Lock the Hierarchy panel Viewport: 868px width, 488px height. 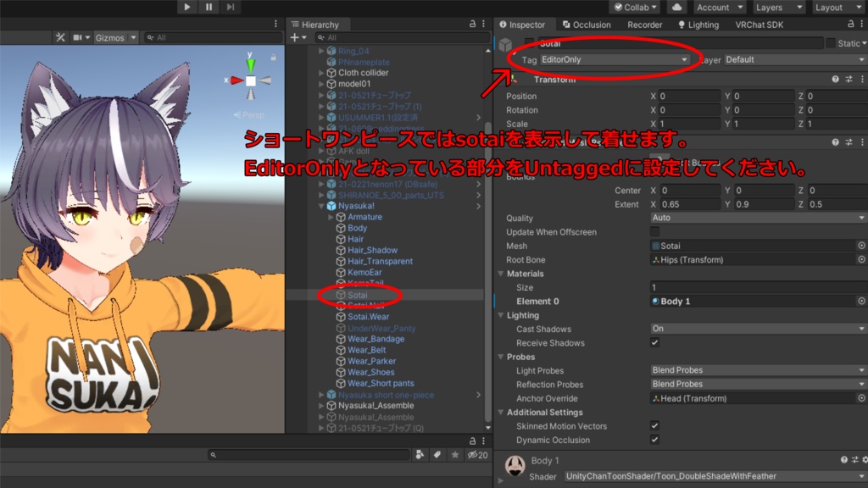tap(472, 24)
